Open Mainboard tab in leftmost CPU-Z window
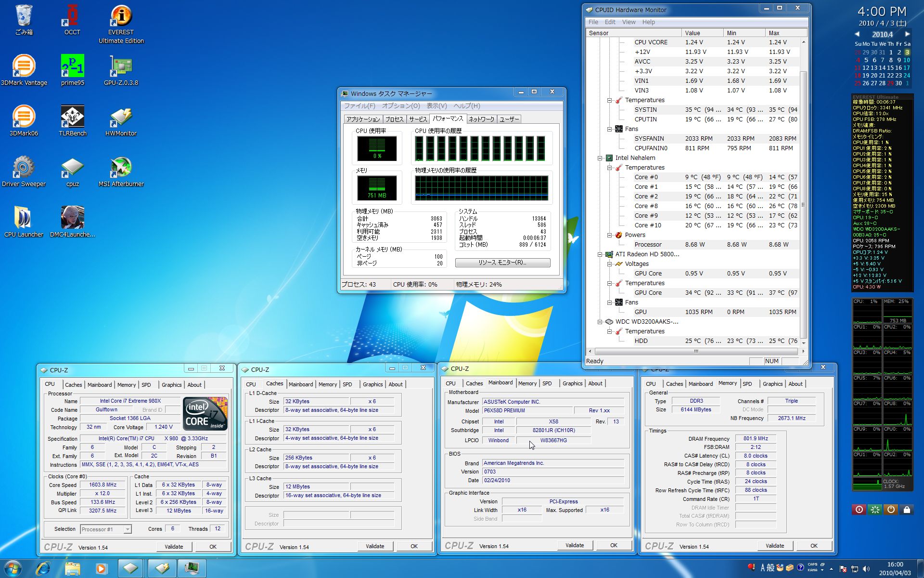924x578 pixels. 100,385
